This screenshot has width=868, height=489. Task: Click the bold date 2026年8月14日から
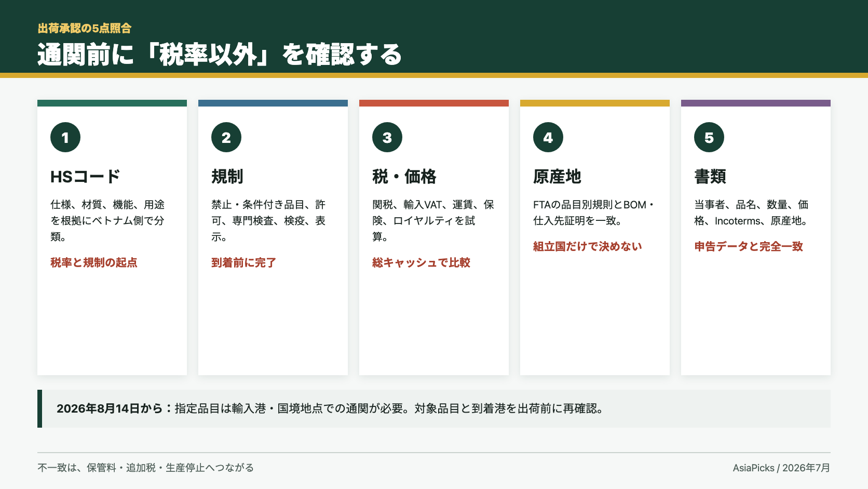[110, 409]
